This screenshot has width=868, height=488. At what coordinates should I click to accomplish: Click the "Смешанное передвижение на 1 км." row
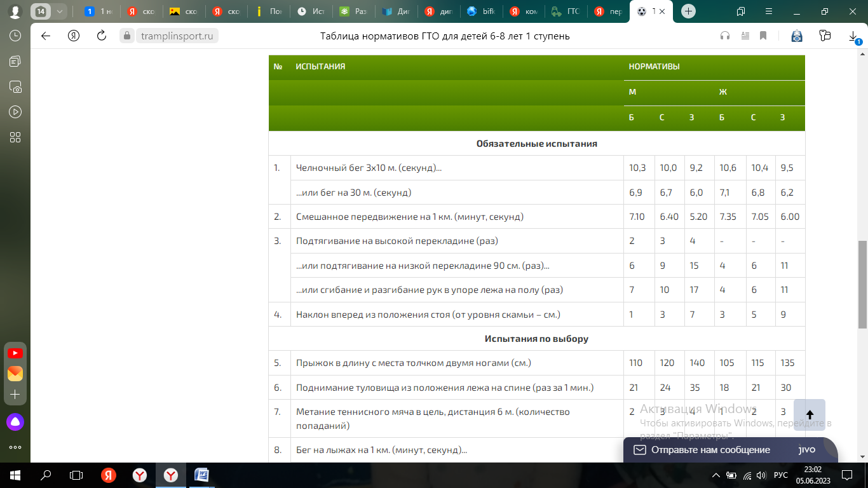(x=537, y=217)
